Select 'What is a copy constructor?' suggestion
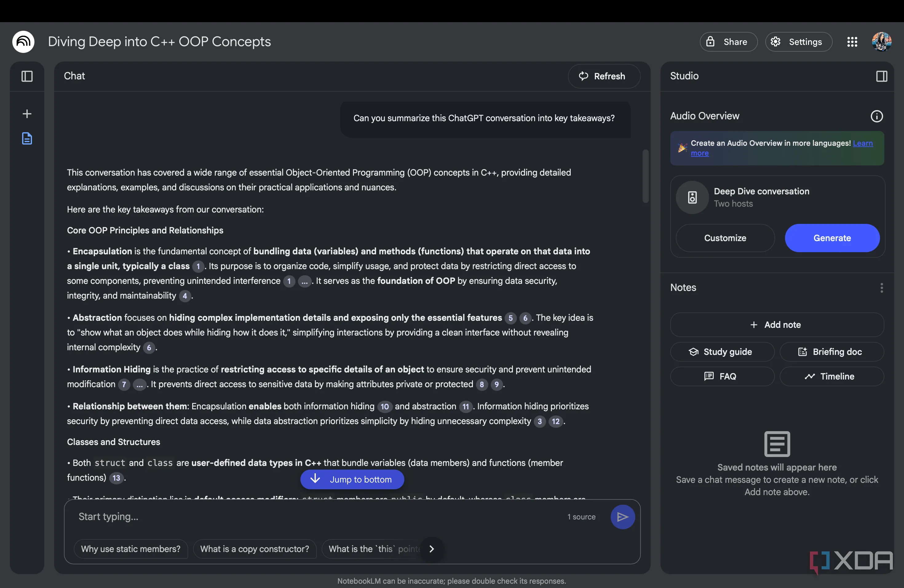The height and width of the screenshot is (588, 904). 255,549
